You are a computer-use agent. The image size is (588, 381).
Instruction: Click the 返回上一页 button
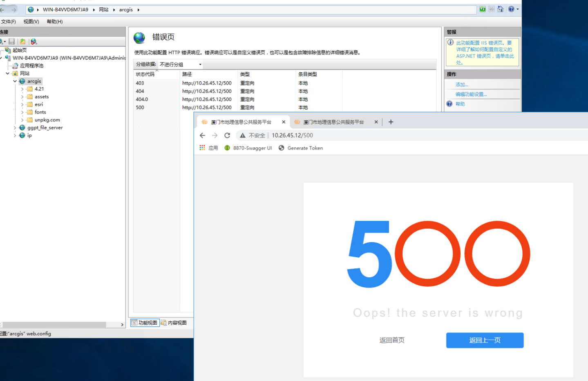485,340
